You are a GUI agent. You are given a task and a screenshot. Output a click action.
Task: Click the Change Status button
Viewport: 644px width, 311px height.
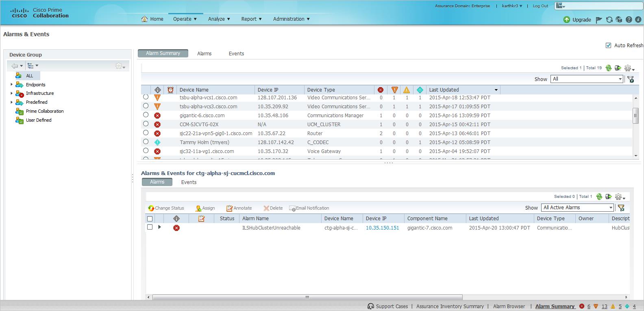[x=166, y=208]
